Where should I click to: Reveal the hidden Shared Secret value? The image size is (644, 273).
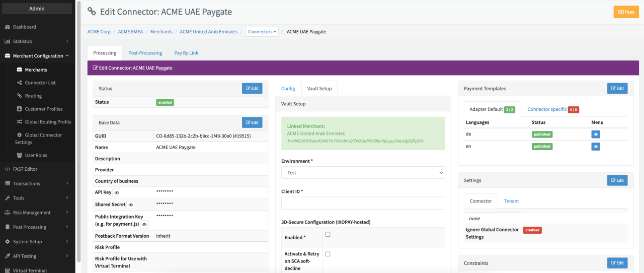(x=131, y=205)
